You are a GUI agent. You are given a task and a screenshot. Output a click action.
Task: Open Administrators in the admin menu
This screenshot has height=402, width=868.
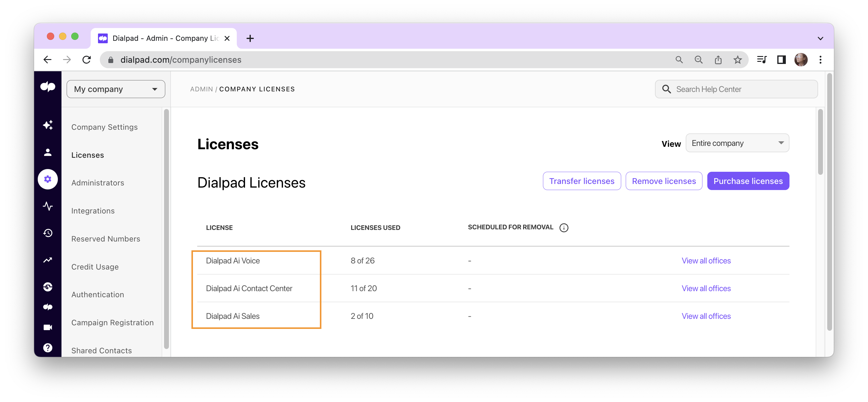point(98,183)
